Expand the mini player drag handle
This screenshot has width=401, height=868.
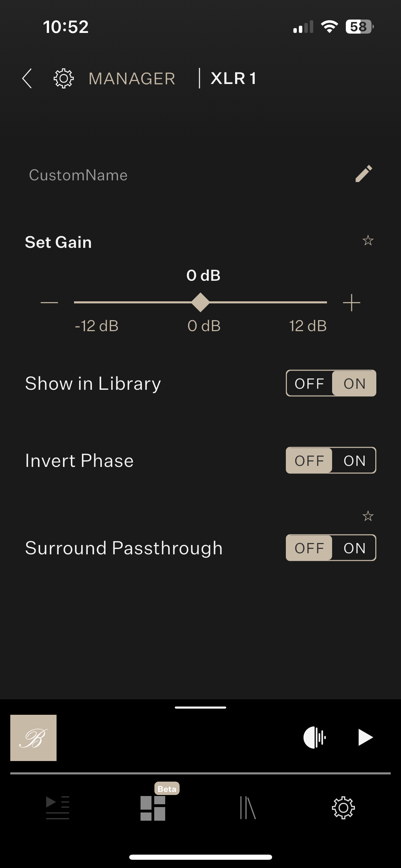[x=200, y=708]
